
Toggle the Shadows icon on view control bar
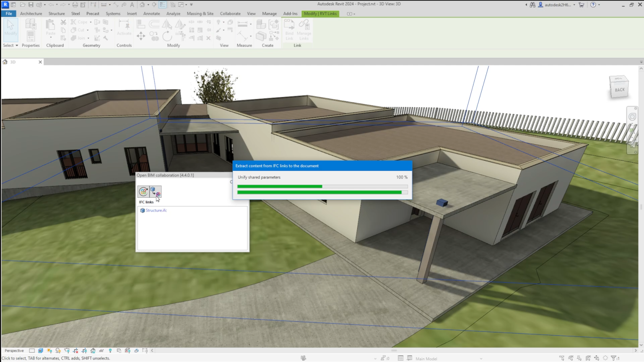click(x=58, y=351)
